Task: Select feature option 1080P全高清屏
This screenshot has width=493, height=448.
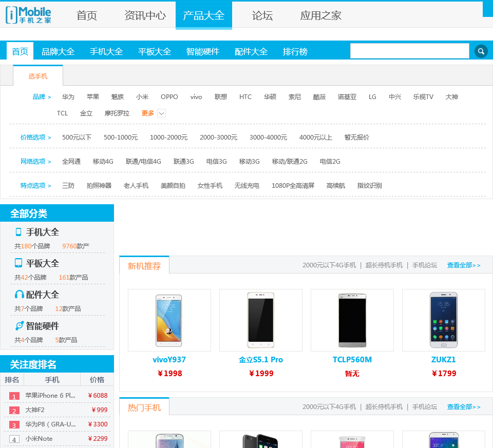Action: tap(293, 186)
